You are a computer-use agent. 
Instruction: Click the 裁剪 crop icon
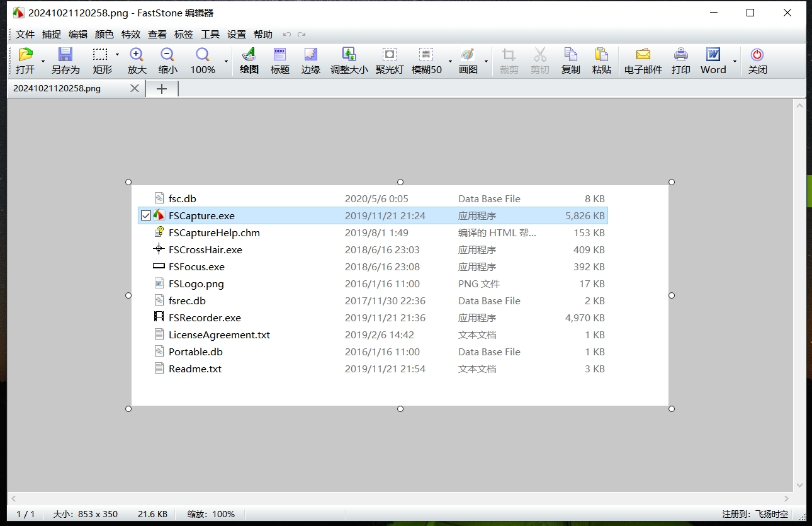point(509,55)
